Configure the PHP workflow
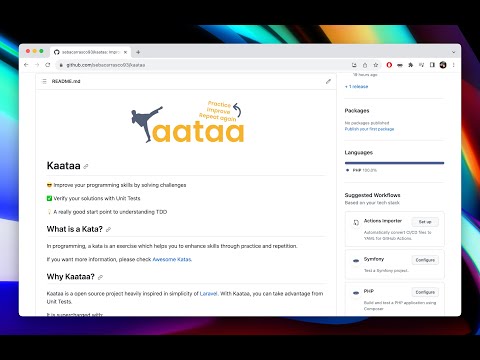The width and height of the screenshot is (480, 360). [425, 292]
